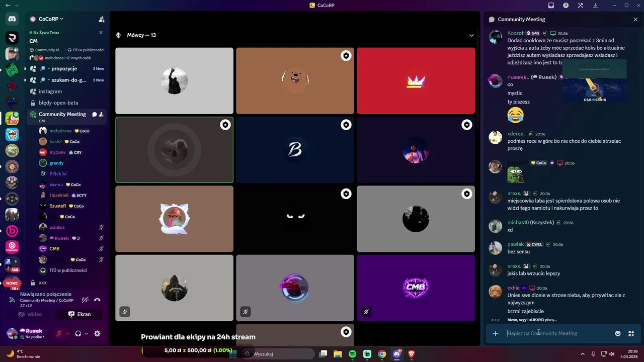644x362 pixels.
Task: Open Discord direct messages home icon
Action: [12, 19]
